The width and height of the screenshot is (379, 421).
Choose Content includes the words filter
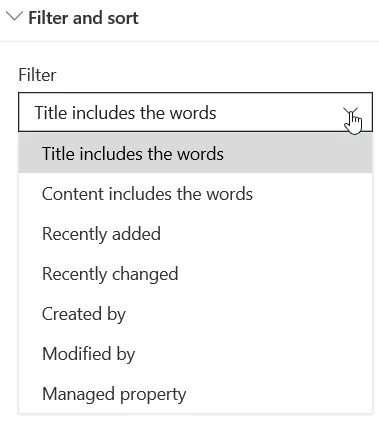(195, 194)
